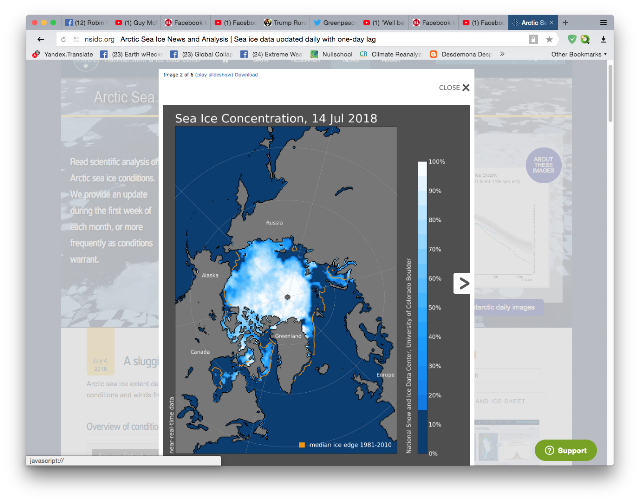Screen dimensions: 640x503
Task: Open the browser hamburger menu
Action: [x=603, y=22]
